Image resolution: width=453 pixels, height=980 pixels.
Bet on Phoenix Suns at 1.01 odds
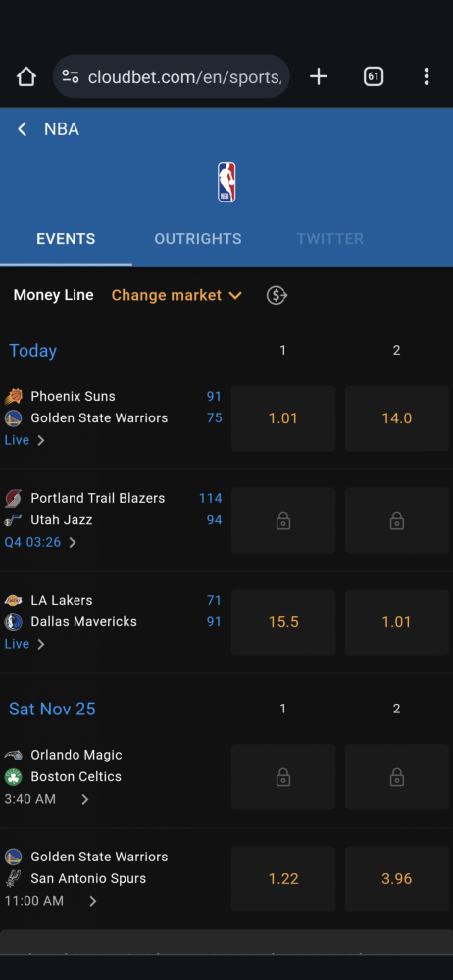pyautogui.click(x=283, y=418)
